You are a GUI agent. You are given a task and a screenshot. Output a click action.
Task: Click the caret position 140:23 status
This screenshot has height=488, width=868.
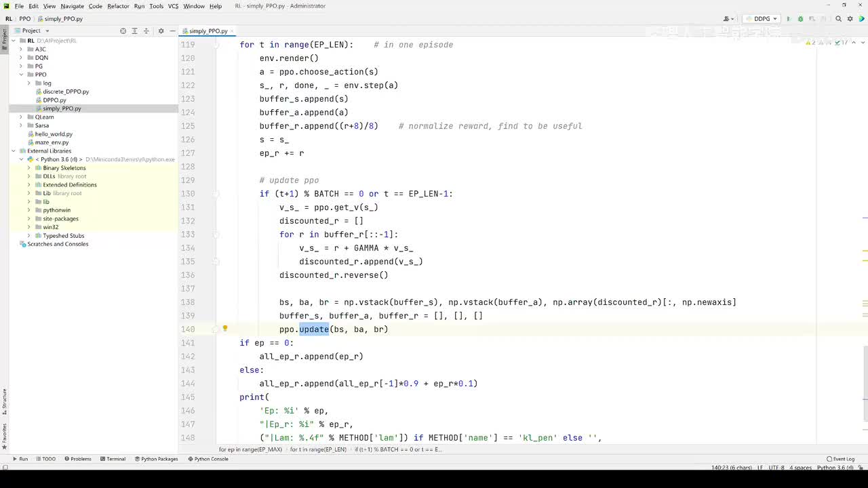pos(731,468)
